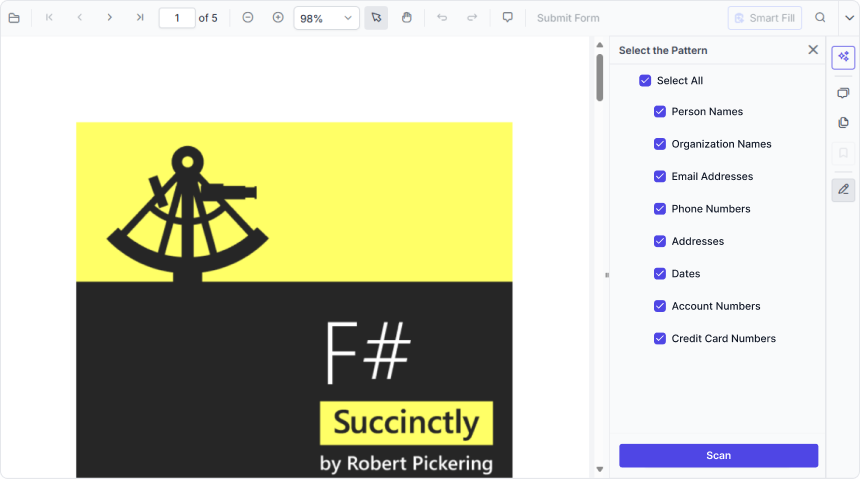The image size is (860, 479).
Task: Toggle the Dates checkbox
Action: tap(660, 273)
